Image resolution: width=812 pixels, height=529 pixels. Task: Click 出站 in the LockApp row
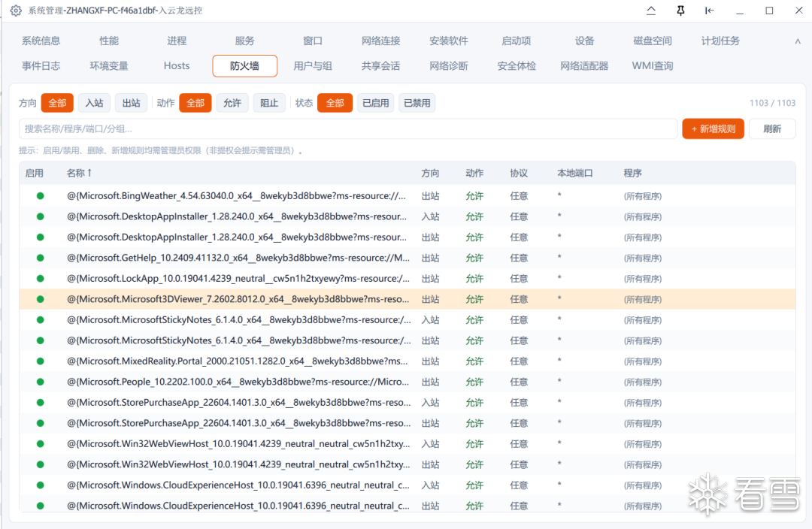coord(430,279)
